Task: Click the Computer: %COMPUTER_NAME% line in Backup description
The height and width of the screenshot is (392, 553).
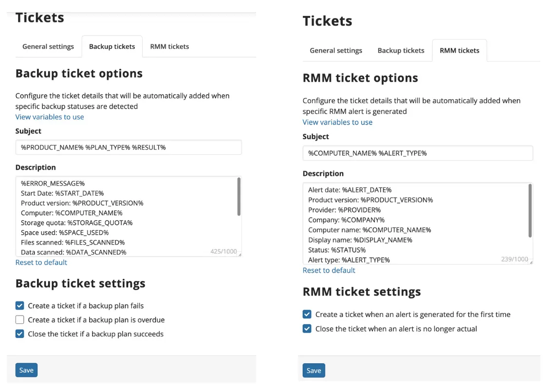Action: tap(72, 213)
